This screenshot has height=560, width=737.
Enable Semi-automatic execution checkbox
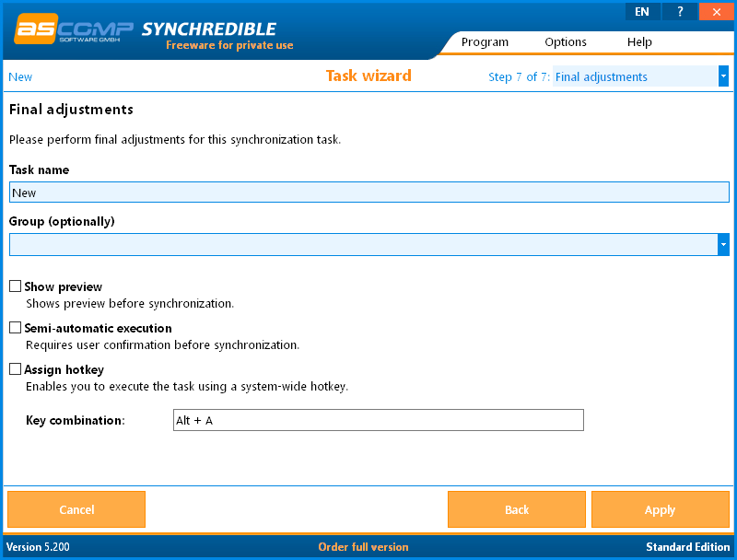16,328
